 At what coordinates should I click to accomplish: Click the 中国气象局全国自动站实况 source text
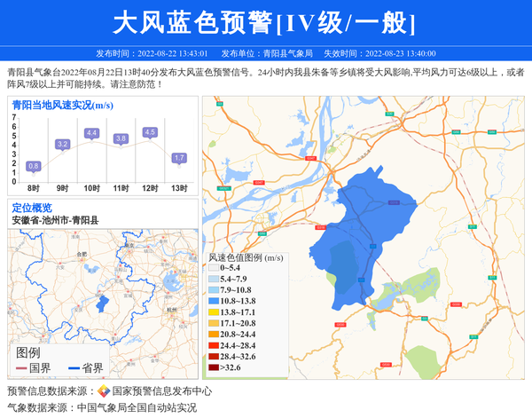coord(137,407)
